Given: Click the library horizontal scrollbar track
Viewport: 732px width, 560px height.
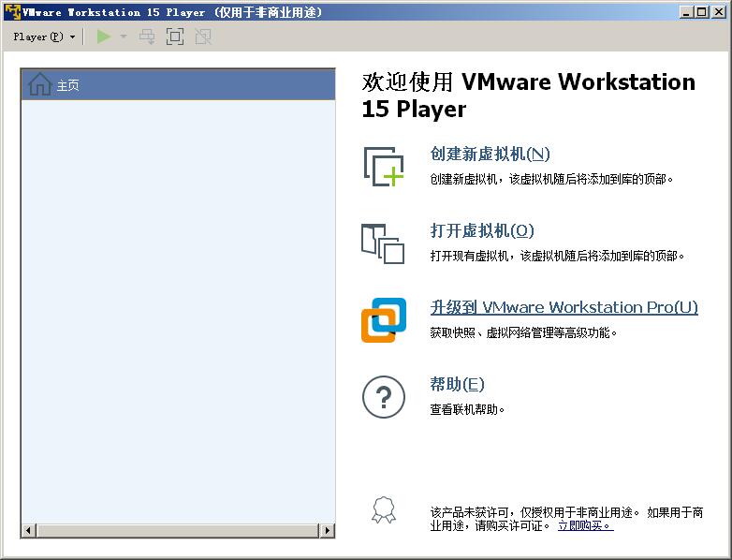Looking at the screenshot, I should pyautogui.click(x=178, y=531).
